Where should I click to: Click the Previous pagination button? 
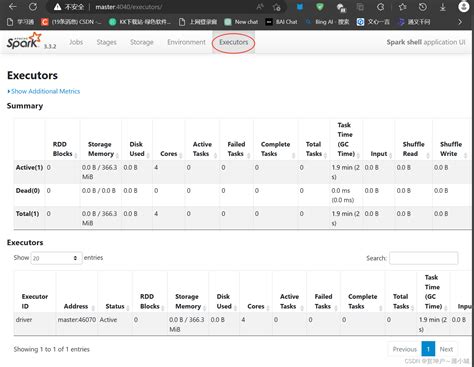(405, 349)
